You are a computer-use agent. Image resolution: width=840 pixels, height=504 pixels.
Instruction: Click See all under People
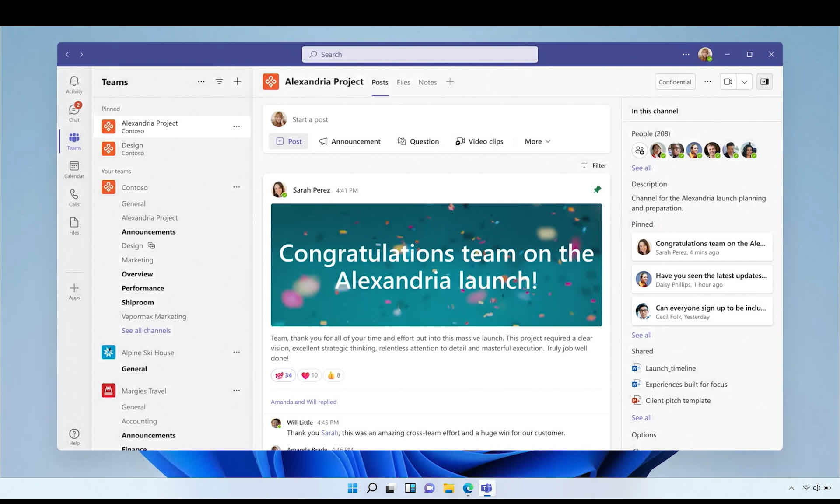(x=641, y=168)
